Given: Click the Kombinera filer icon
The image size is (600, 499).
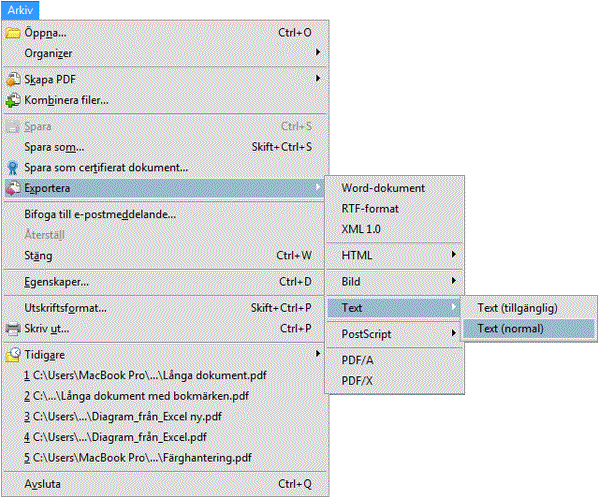Looking at the screenshot, I should click(x=13, y=100).
